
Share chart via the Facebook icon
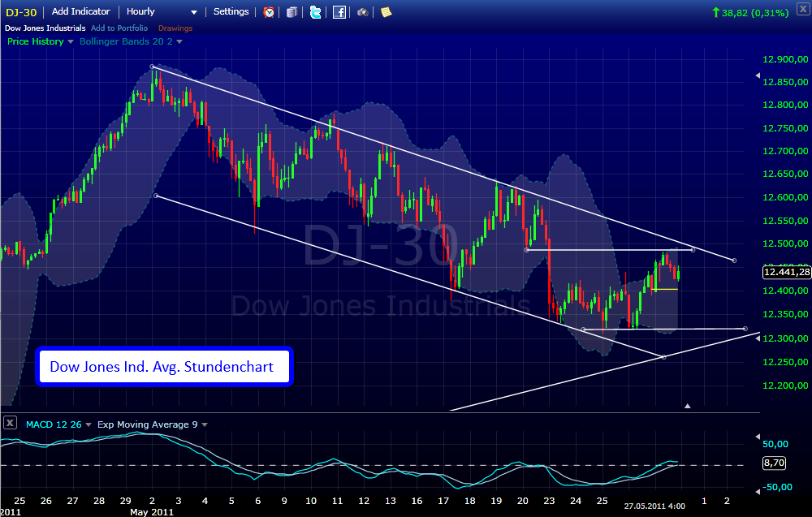pos(339,12)
